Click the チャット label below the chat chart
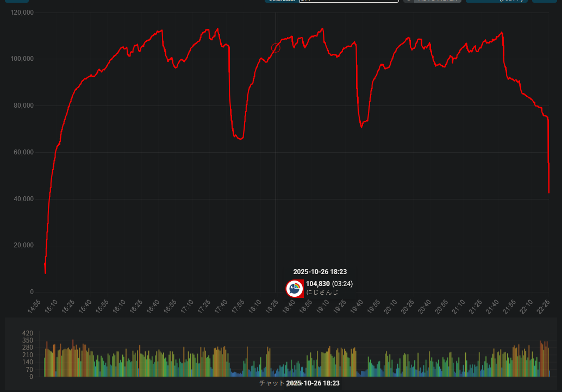This screenshot has width=562, height=392. [272, 383]
